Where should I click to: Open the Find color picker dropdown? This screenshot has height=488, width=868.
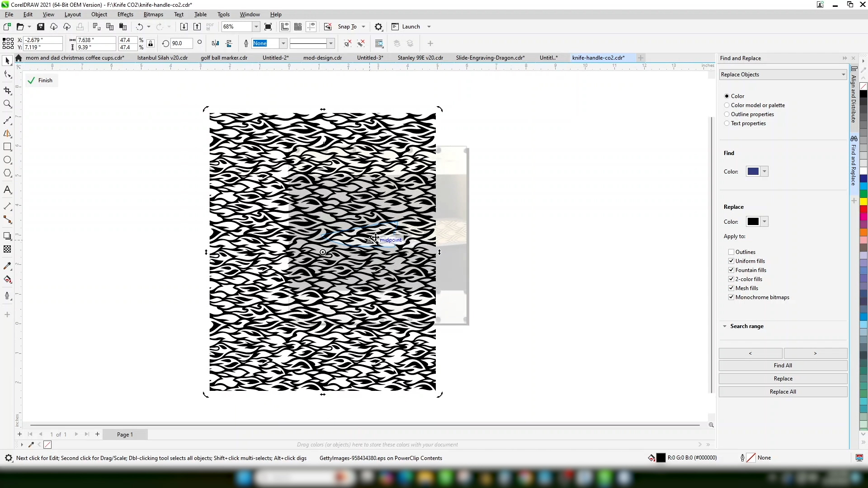point(764,172)
